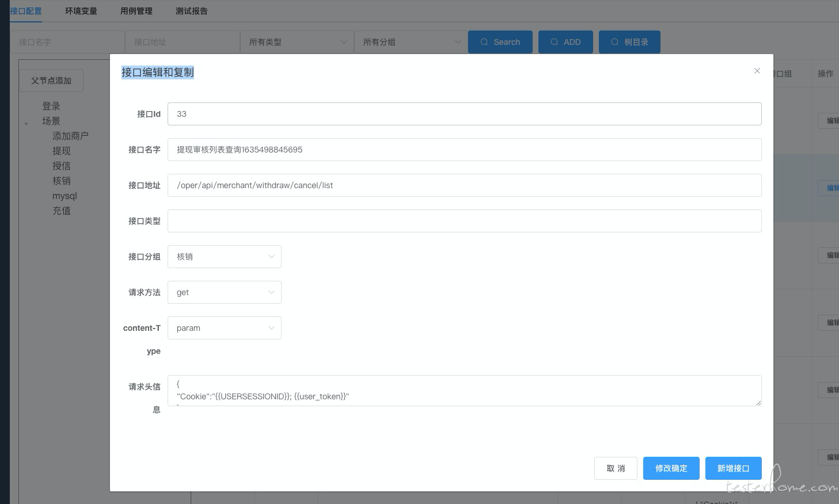
Task: Switch to the 用例管理 tab
Action: pyautogui.click(x=136, y=11)
